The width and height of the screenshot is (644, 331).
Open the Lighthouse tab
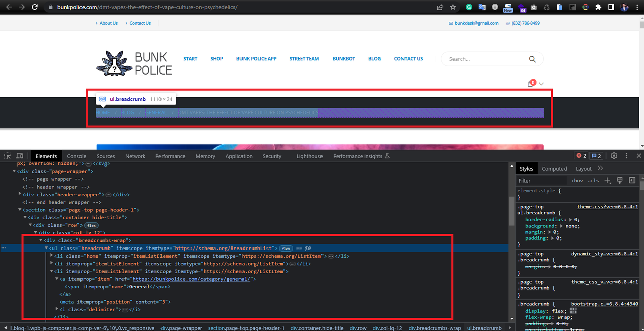309,156
